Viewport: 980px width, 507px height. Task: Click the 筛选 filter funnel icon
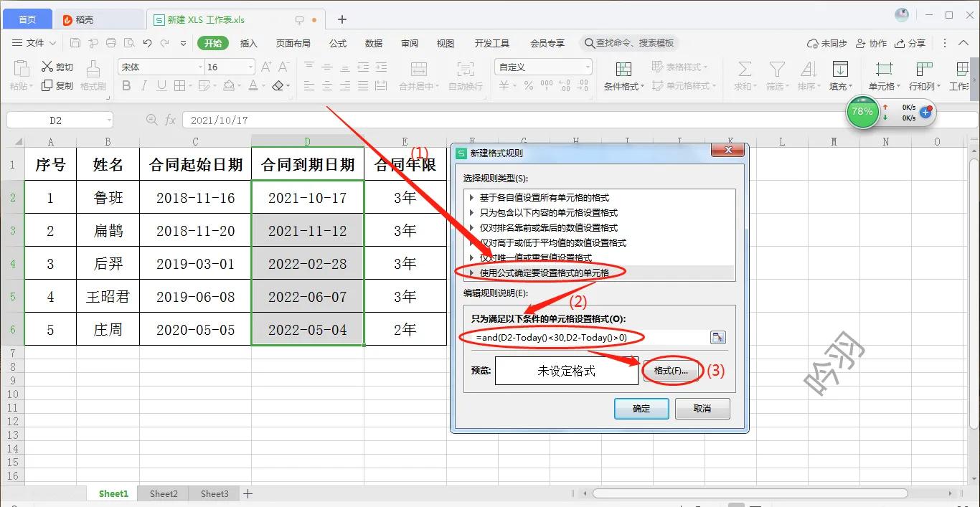[776, 69]
